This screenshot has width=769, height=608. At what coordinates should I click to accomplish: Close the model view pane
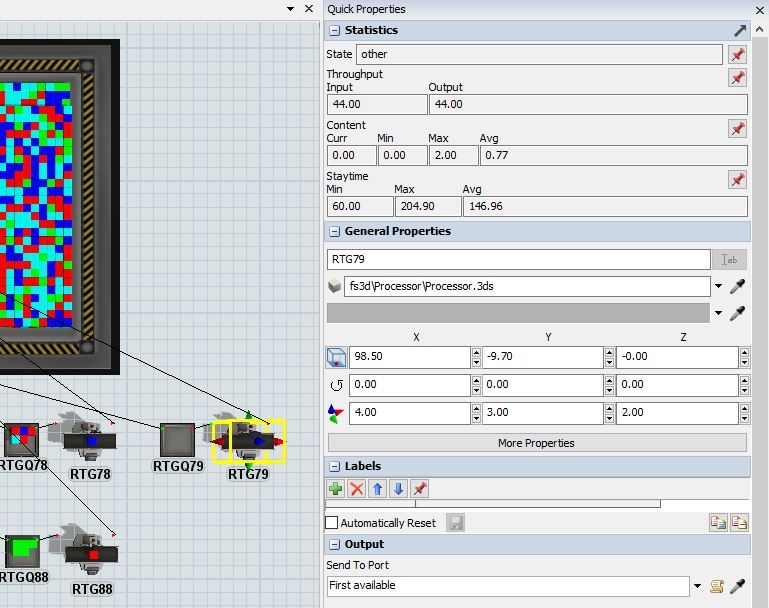(x=309, y=9)
